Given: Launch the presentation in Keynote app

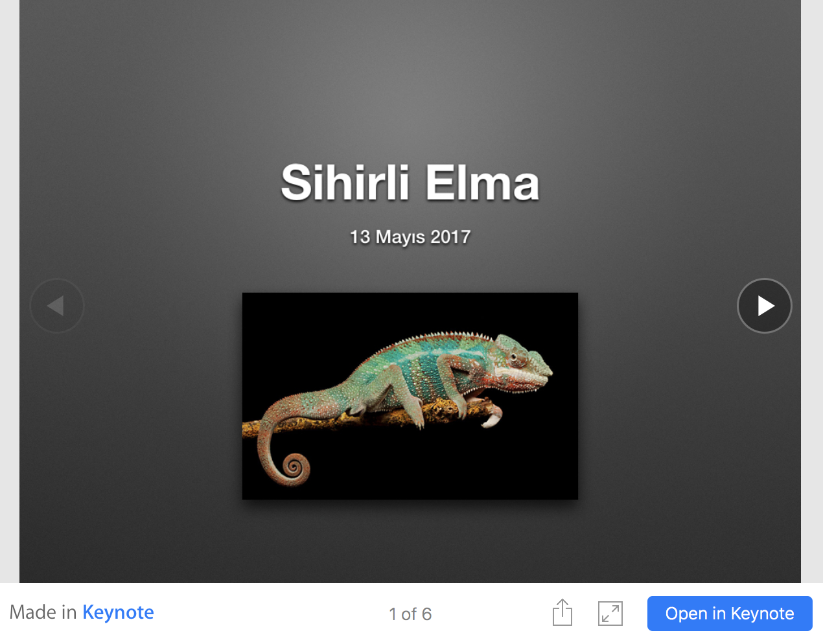Looking at the screenshot, I should 730,614.
